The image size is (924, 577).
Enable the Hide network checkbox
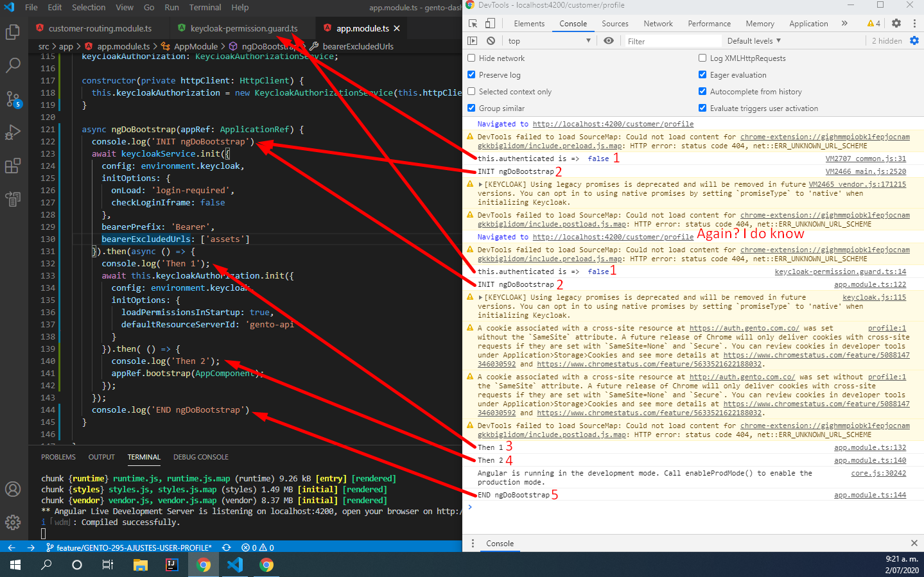(471, 58)
